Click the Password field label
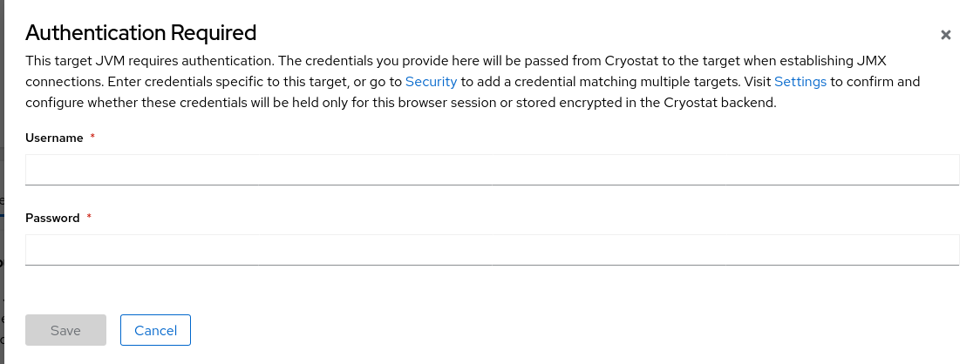Viewport: 980px width, 364px height. (52, 218)
